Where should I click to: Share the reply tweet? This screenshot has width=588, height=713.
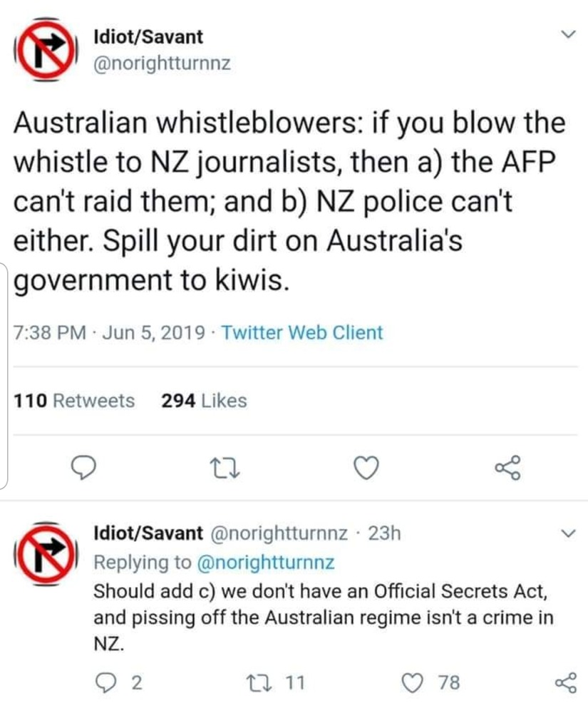point(563,683)
